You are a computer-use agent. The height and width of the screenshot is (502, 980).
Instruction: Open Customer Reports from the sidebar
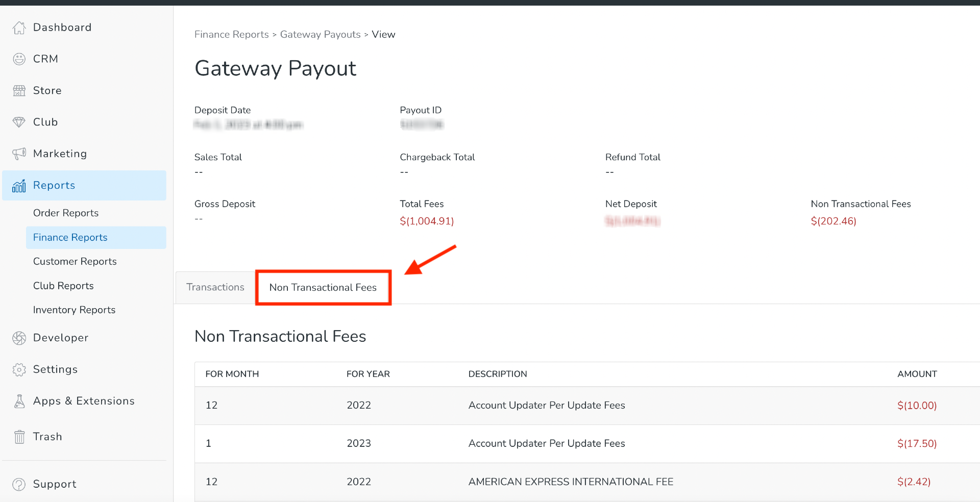75,261
